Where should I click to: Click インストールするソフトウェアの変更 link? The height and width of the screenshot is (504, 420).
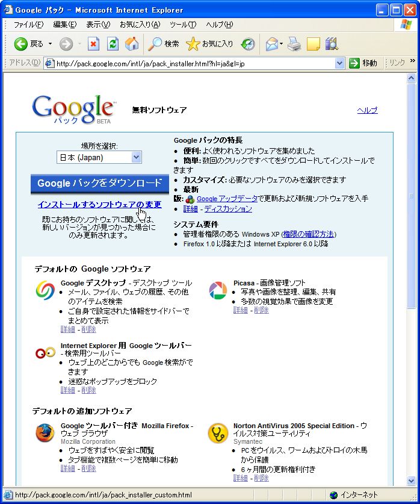99,204
